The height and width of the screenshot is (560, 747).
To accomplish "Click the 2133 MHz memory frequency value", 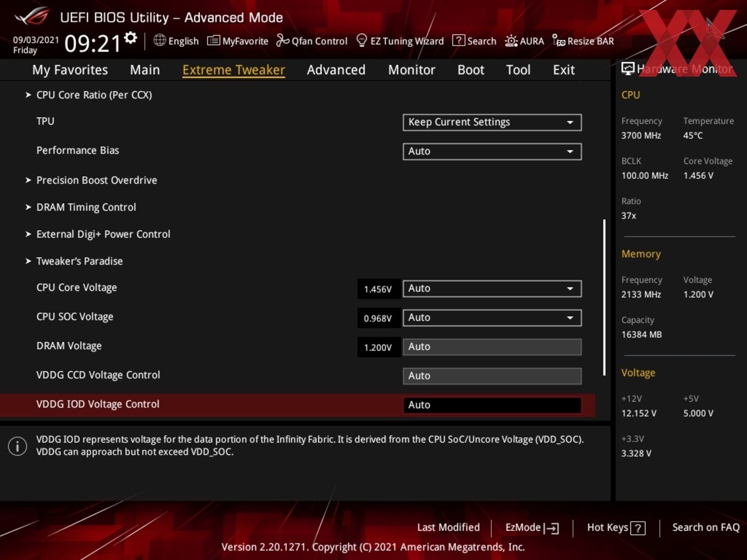I will point(641,294).
